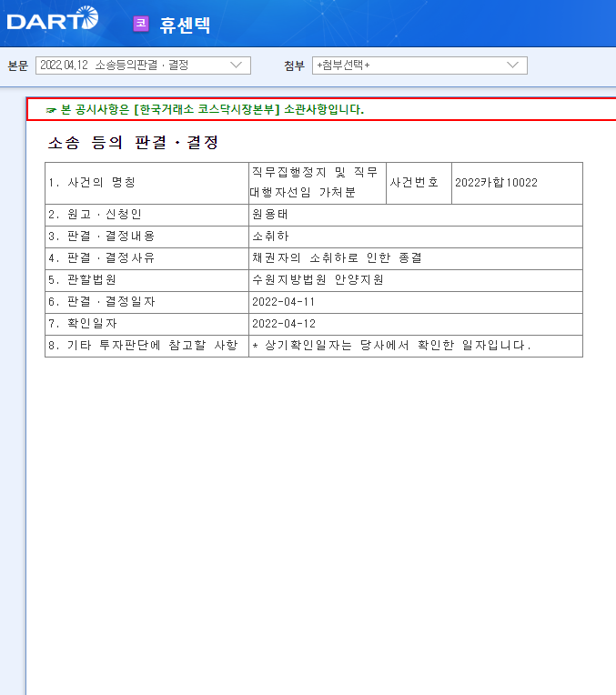Click the 소취하 value cell
Viewport: 616px width, 695px height.
(x=416, y=237)
